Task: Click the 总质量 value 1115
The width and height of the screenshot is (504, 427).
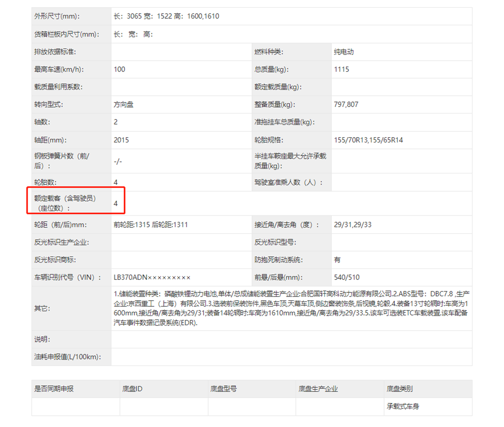Action: pyautogui.click(x=341, y=69)
